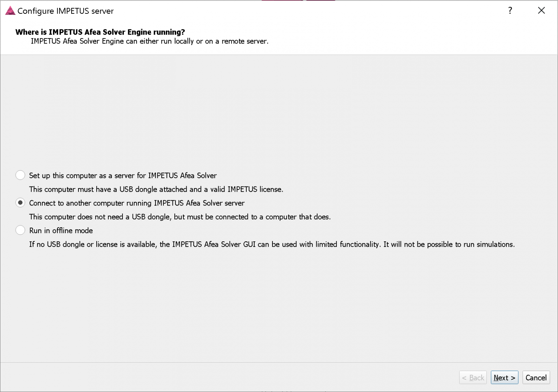558x392 pixels.
Task: Select the 'Connect to another computer' radio button
Action: [20, 203]
